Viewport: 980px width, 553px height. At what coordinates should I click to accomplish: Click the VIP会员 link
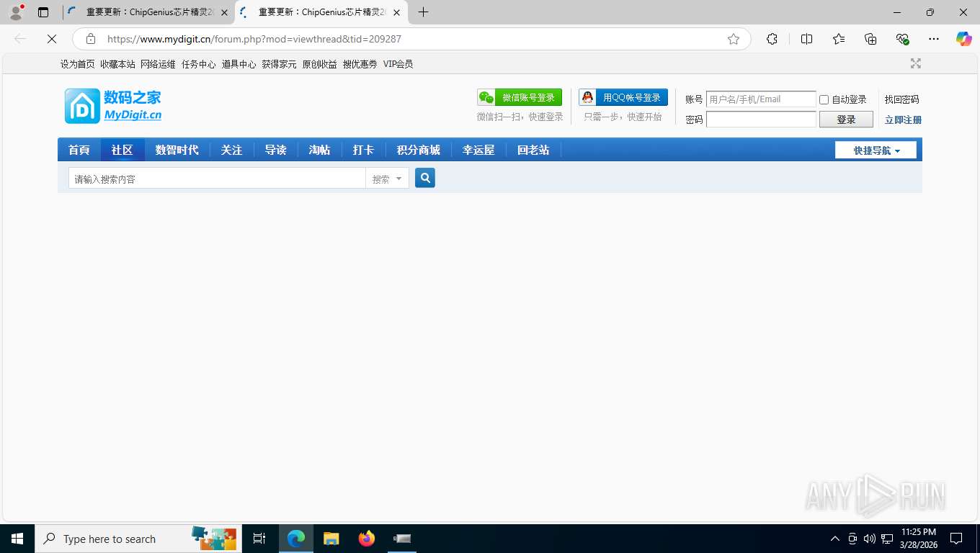click(398, 64)
